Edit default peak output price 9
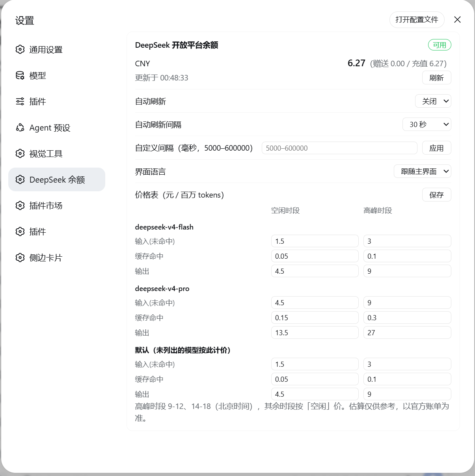Screen dimensions: 475x476 point(407,394)
